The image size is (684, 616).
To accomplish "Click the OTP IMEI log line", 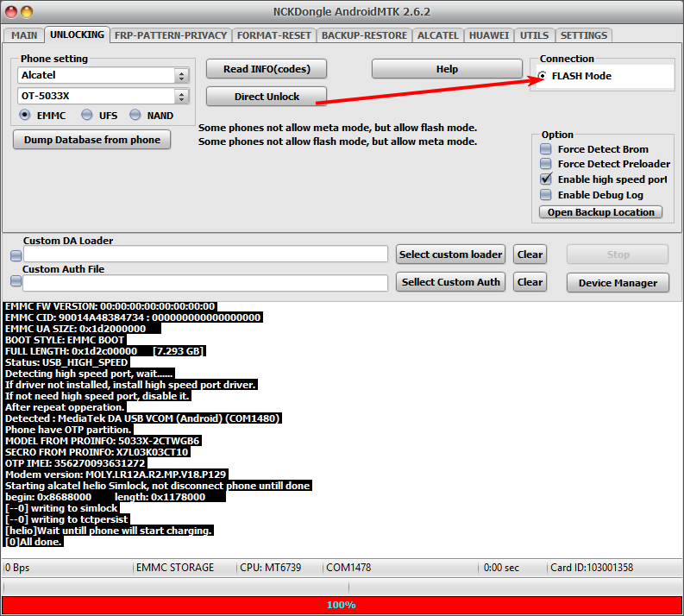I will point(75,463).
